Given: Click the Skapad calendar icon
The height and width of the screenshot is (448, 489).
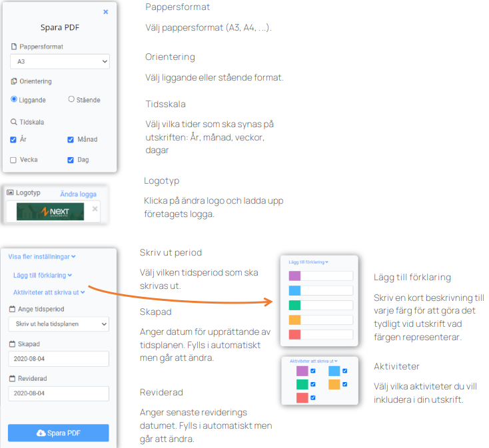Looking at the screenshot, I should point(12,344).
